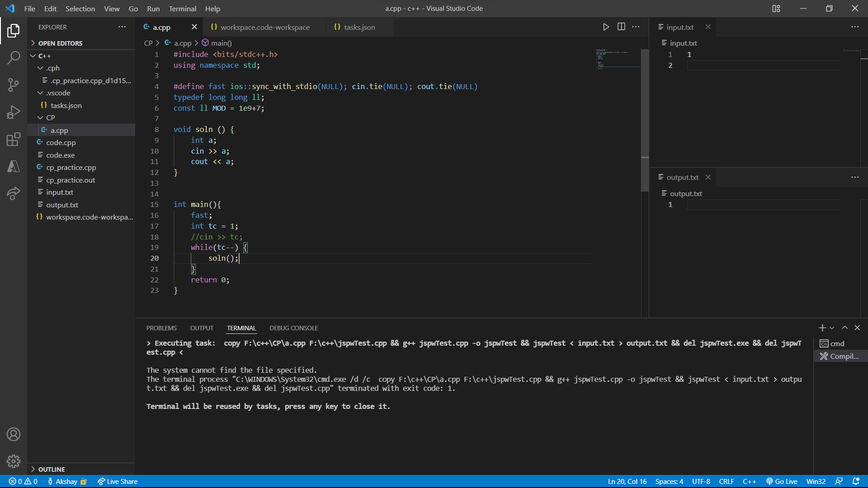The width and height of the screenshot is (868, 488).
Task: Open the Run and Debug view
Action: pyautogui.click(x=14, y=112)
